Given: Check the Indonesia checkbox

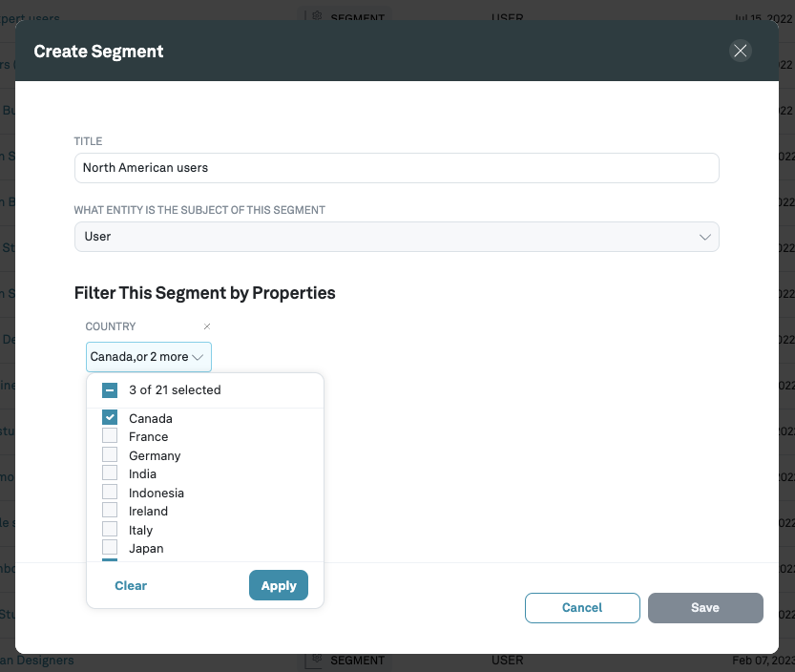Looking at the screenshot, I should tap(109, 492).
